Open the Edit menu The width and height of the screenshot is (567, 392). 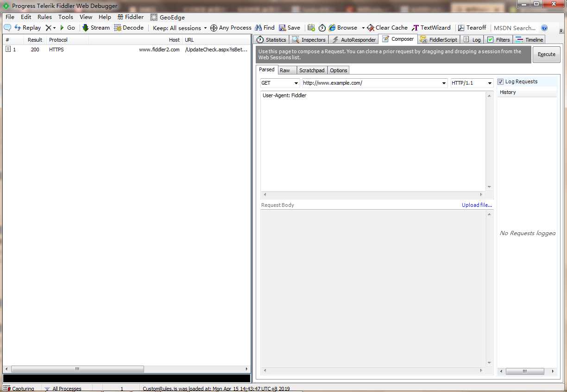pos(26,17)
